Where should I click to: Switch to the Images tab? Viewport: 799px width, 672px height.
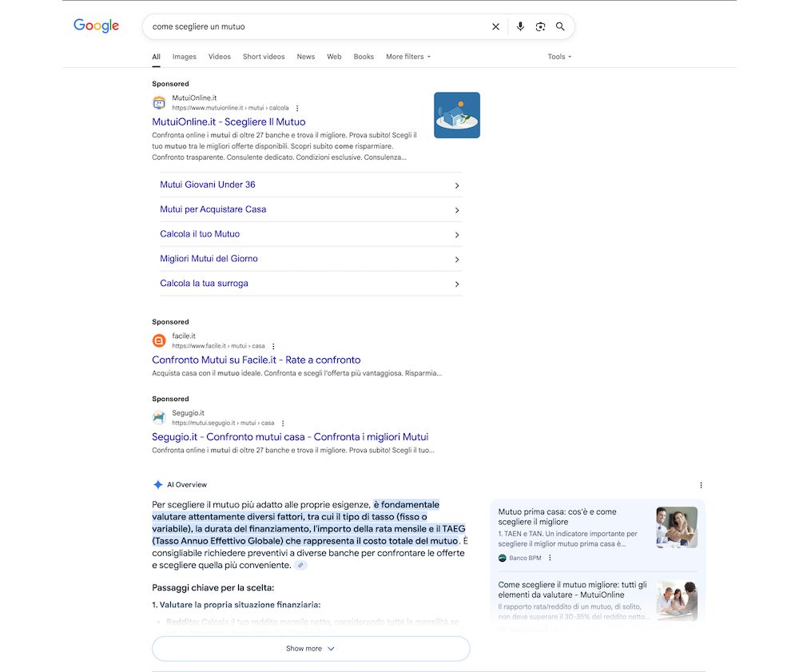[184, 56]
